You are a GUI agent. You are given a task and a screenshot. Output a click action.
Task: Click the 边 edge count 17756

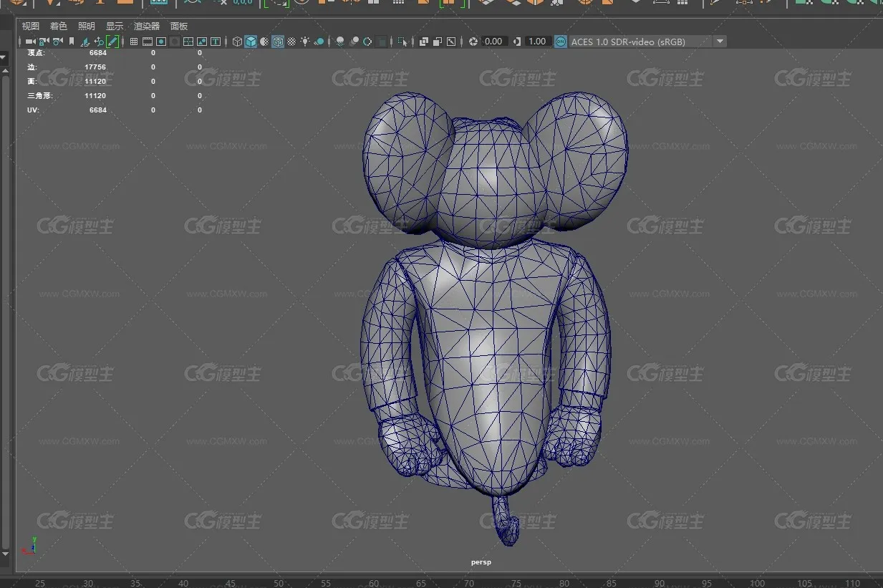pyautogui.click(x=95, y=67)
